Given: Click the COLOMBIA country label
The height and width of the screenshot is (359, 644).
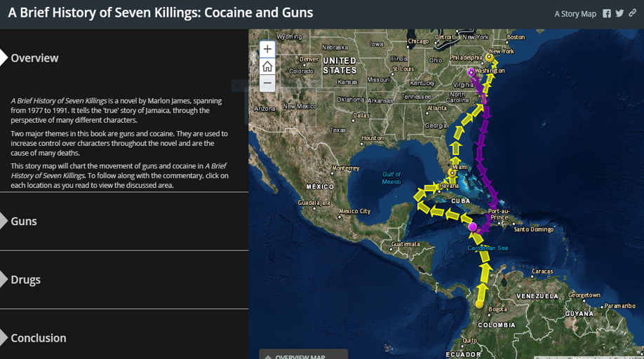Looking at the screenshot, I should coord(497,325).
